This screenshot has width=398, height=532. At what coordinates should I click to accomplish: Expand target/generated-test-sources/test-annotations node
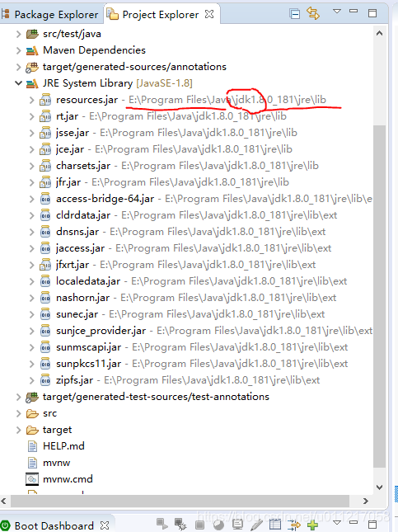19,397
